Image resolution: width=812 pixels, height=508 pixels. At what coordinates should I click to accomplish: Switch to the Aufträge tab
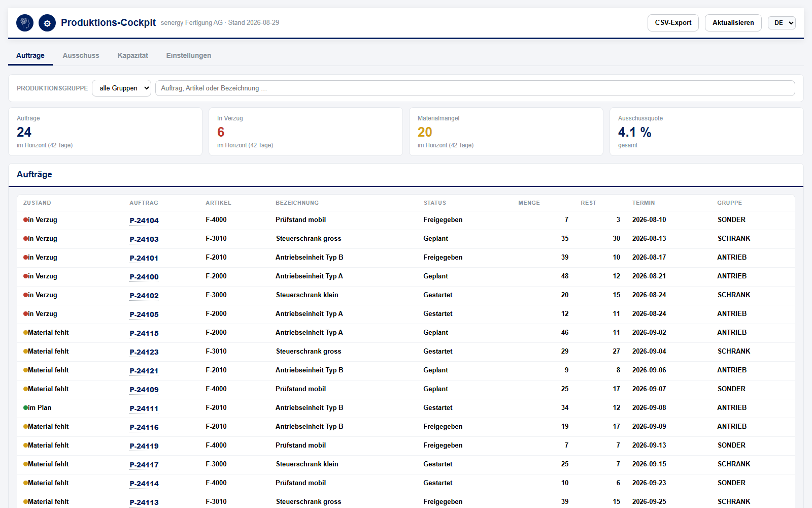click(x=30, y=55)
